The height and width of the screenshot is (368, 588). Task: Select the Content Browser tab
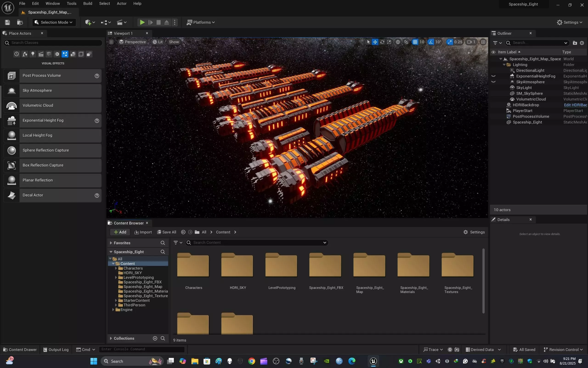click(x=129, y=223)
